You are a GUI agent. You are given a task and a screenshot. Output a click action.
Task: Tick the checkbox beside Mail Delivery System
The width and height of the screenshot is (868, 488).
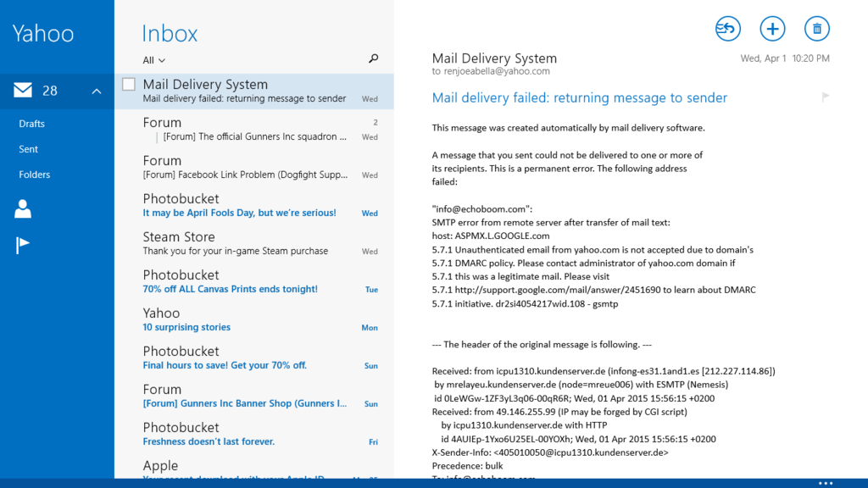click(x=129, y=84)
